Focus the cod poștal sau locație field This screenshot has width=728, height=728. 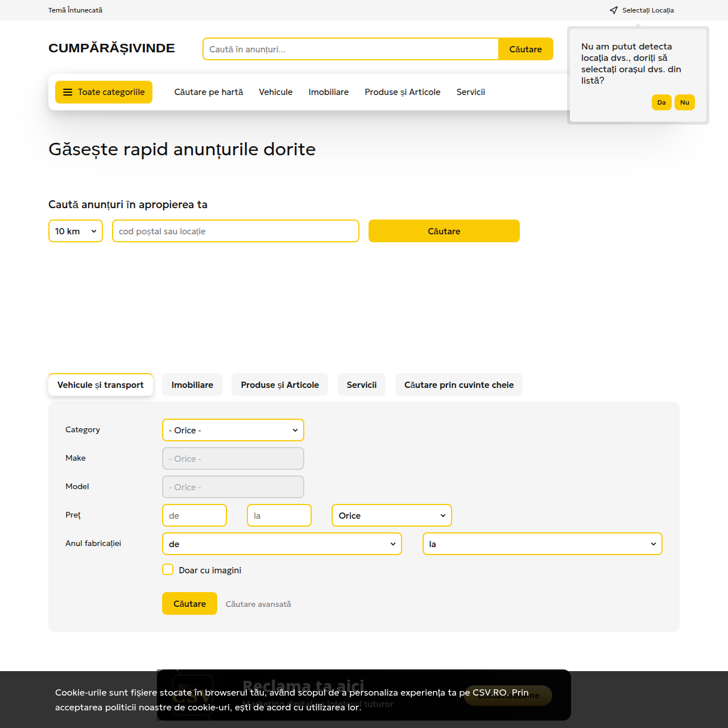click(x=235, y=231)
